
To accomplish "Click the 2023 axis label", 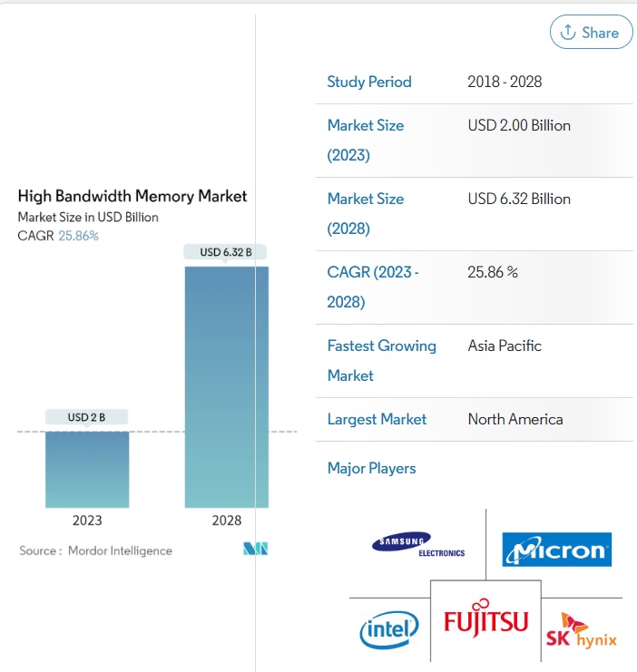I will [x=87, y=521].
